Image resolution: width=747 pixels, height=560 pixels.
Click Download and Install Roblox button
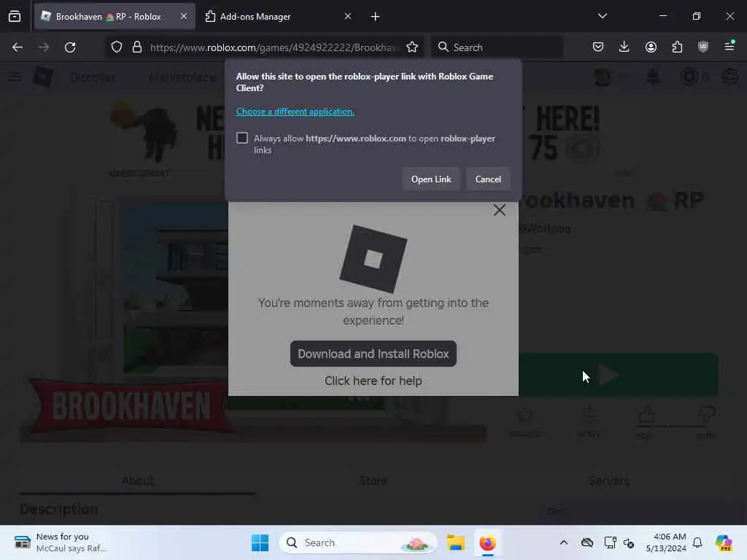373,354
